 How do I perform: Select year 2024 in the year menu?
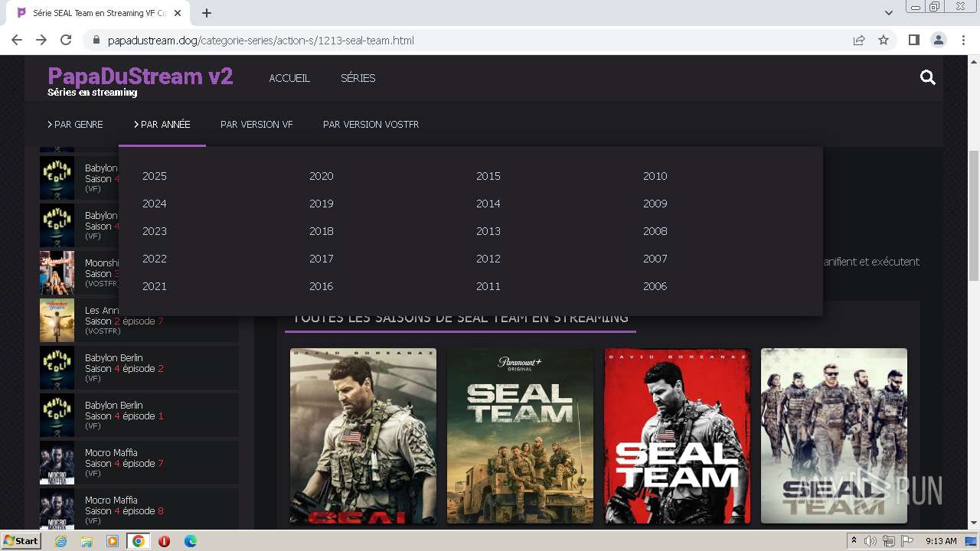(155, 204)
